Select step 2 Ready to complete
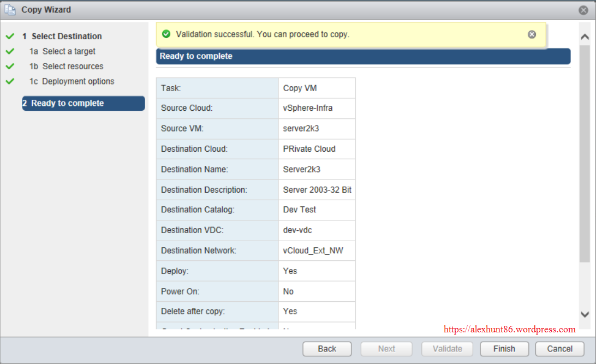 click(x=83, y=103)
